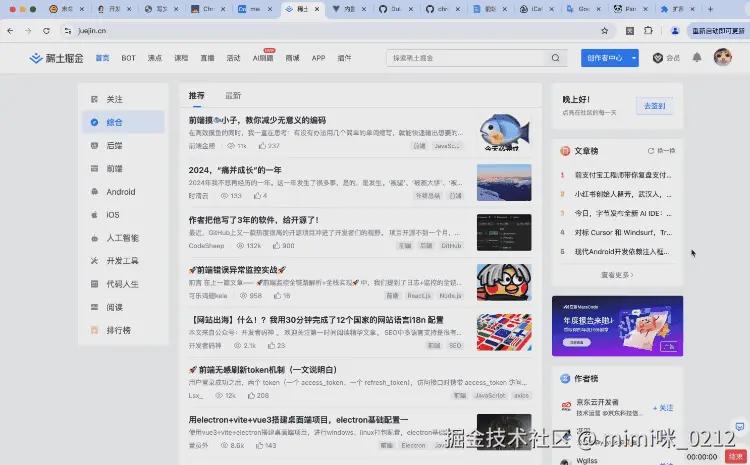Screen dimensions: 750x465
Task: Expand the 创作者中心 dropdown arrow
Action: click(x=633, y=58)
